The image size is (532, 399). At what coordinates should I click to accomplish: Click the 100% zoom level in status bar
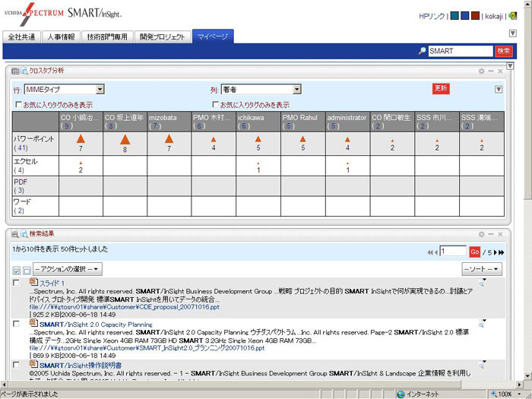tap(506, 394)
